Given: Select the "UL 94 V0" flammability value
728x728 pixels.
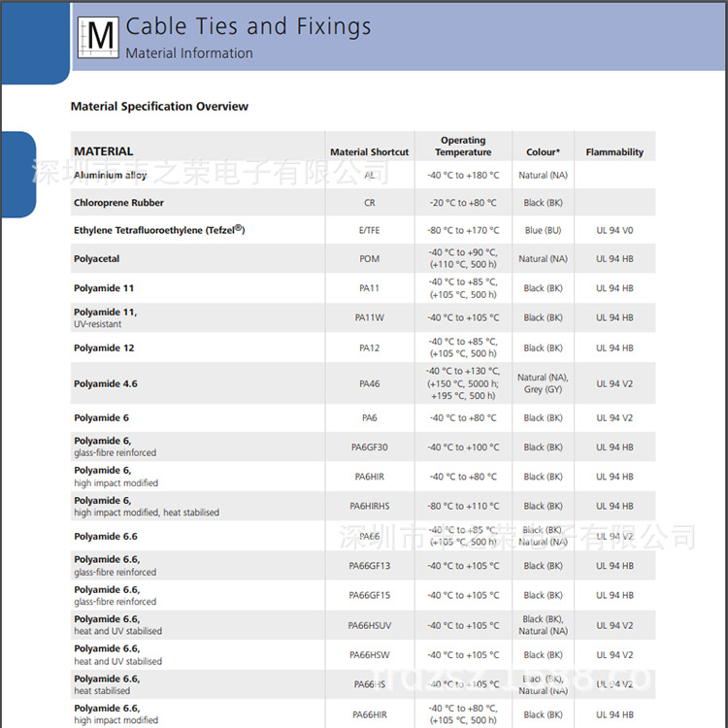Looking at the screenshot, I should (x=614, y=231).
